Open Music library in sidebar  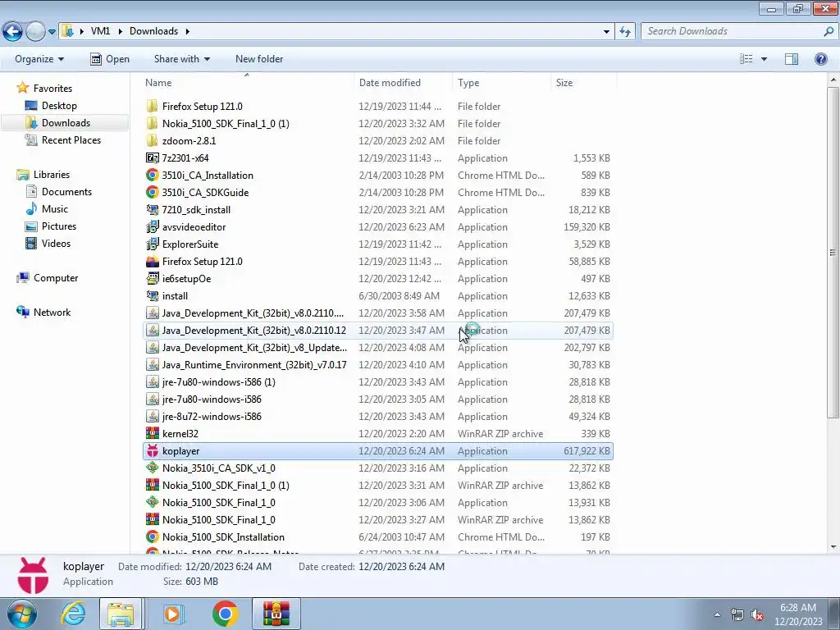coord(55,209)
